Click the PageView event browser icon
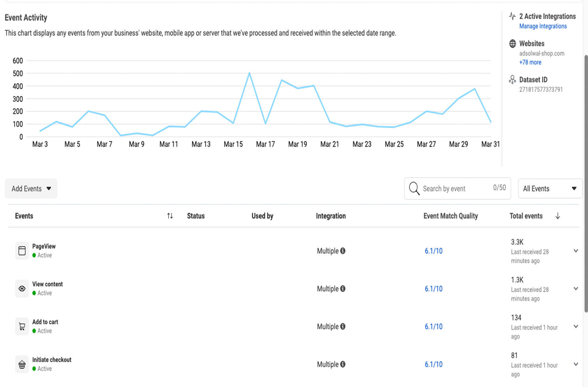588x392 pixels. (x=22, y=251)
